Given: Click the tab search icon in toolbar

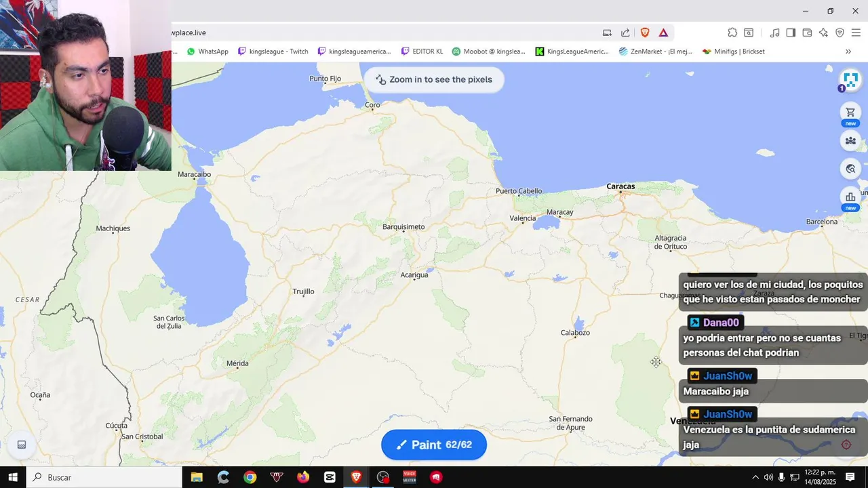Looking at the screenshot, I should click(749, 33).
